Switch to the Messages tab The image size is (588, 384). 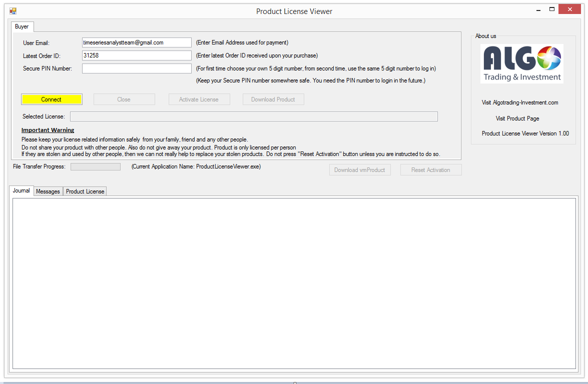coord(48,191)
